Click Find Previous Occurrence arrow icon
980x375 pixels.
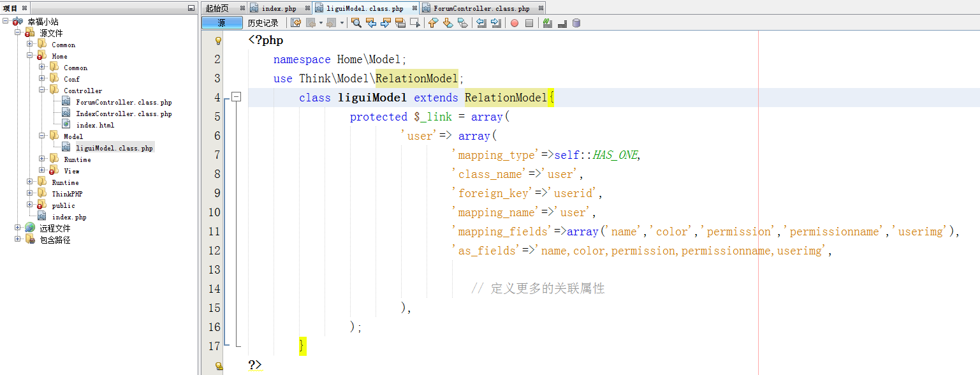371,23
